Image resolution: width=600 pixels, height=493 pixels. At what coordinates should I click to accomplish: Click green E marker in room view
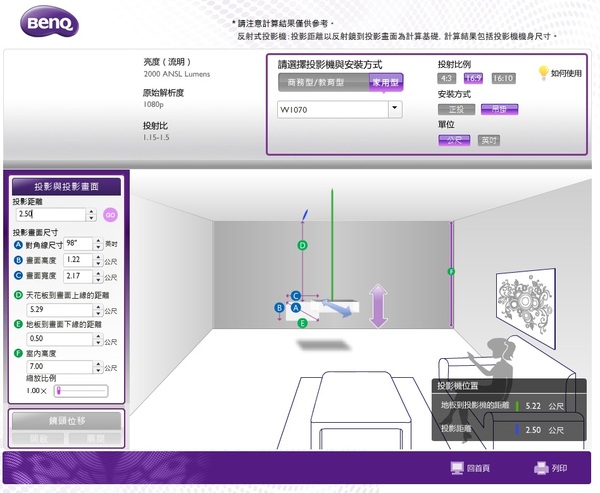302,323
